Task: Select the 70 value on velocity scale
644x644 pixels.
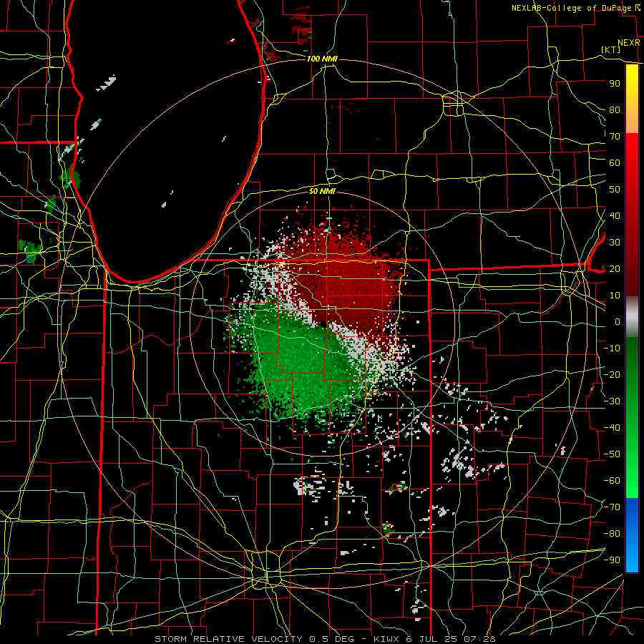Action: 615,137
